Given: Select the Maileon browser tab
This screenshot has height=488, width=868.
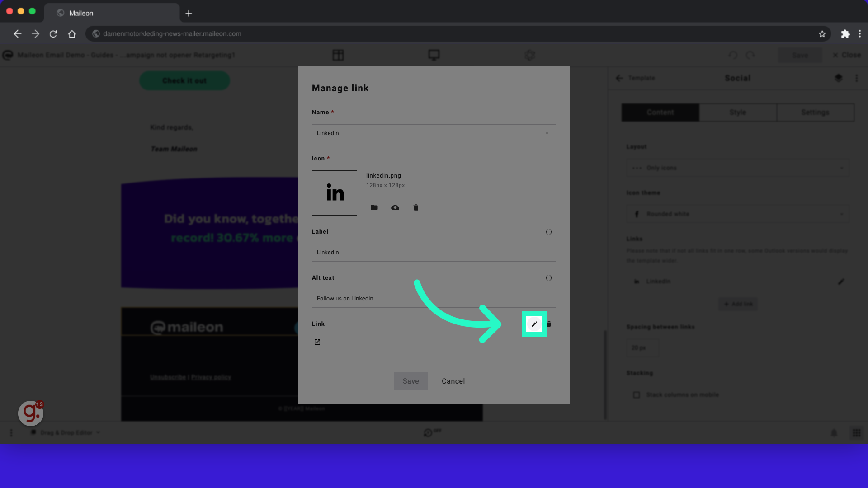Looking at the screenshot, I should click(x=112, y=13).
